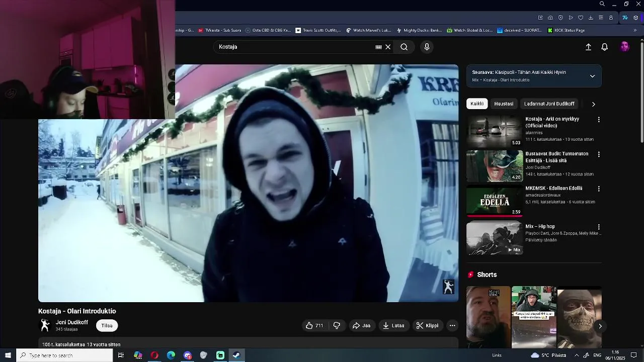Open the Windows Start menu
The image size is (644, 362).
(x=8, y=355)
